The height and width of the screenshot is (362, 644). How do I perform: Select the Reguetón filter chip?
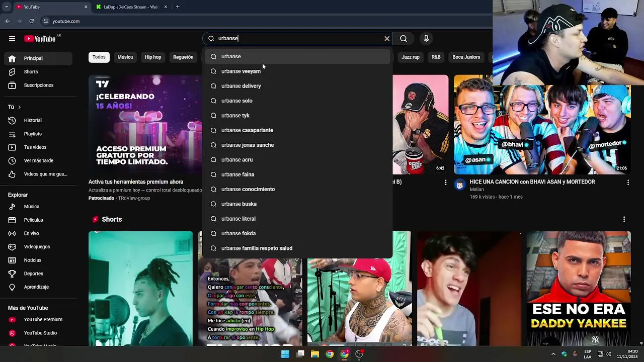pos(183,57)
